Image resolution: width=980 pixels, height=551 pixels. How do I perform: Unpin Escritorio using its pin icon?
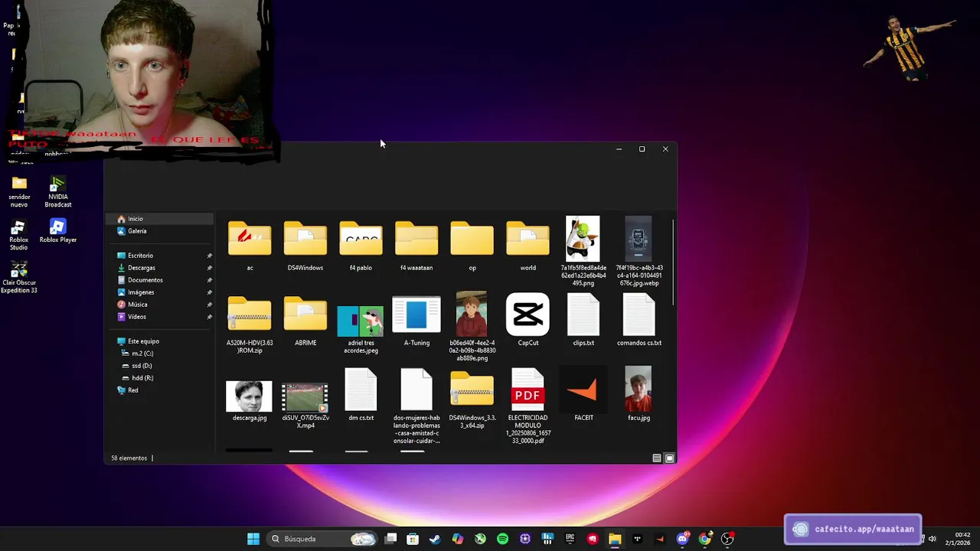click(x=209, y=256)
